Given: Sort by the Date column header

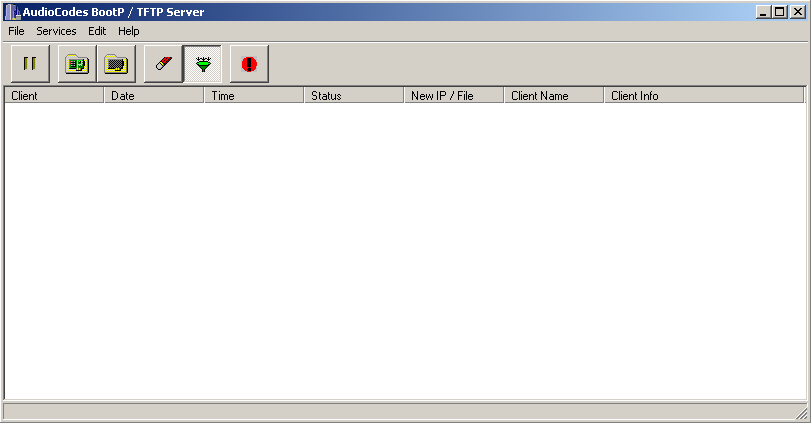Looking at the screenshot, I should point(154,96).
